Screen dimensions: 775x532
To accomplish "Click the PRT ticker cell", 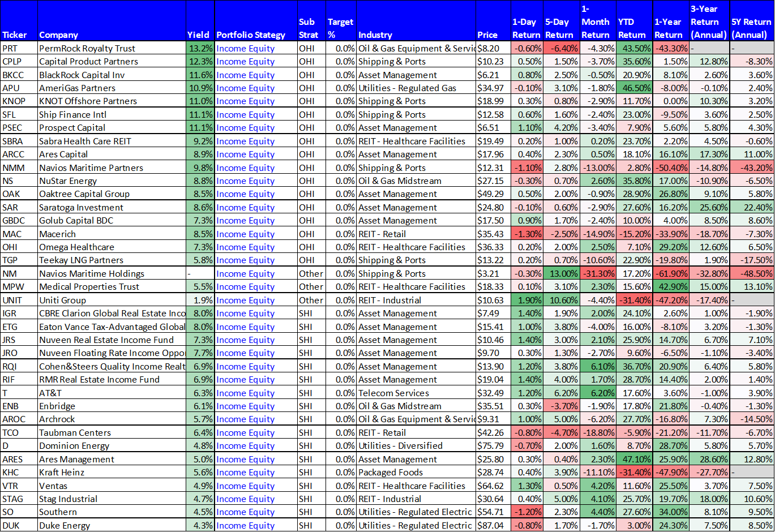I will [x=19, y=49].
